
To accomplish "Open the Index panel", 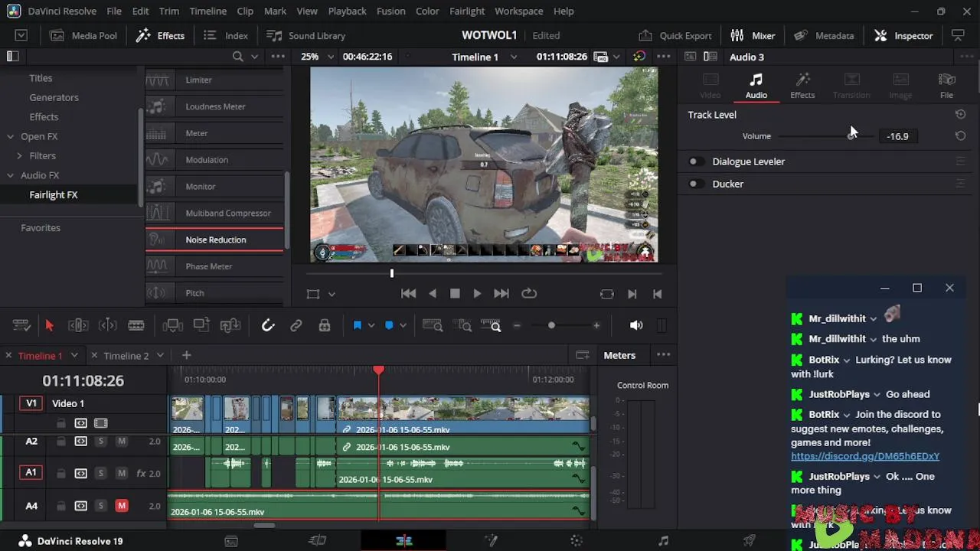I will [226, 35].
